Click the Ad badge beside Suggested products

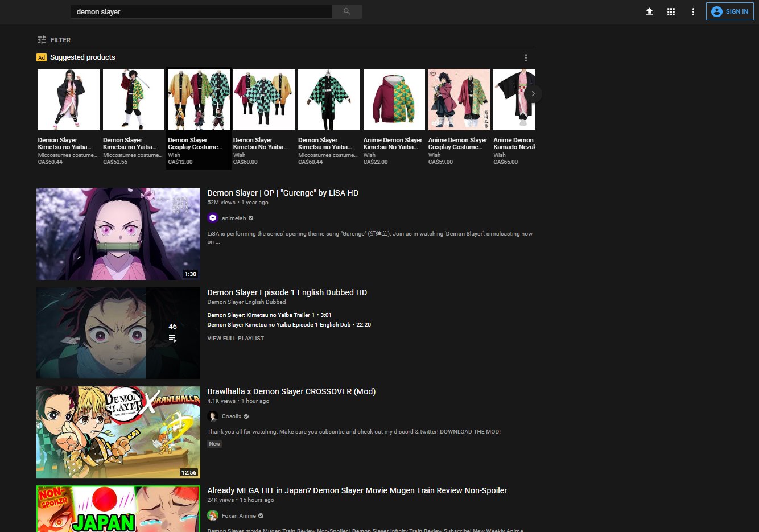tap(42, 57)
